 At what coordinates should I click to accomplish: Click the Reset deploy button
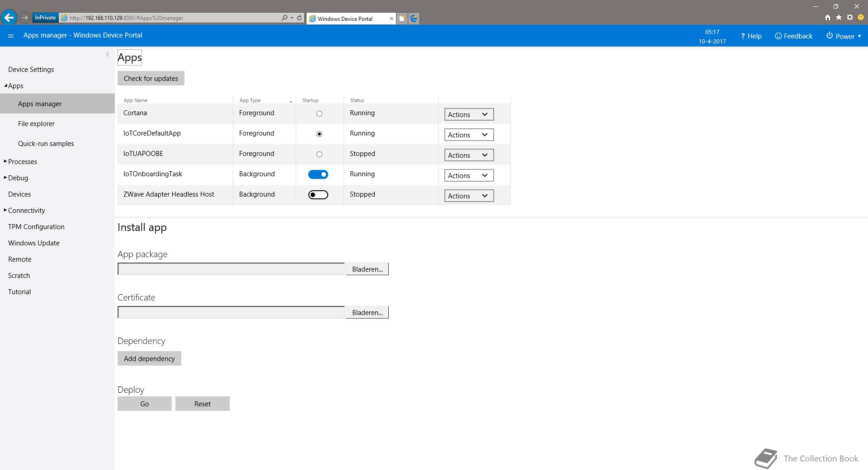click(203, 404)
